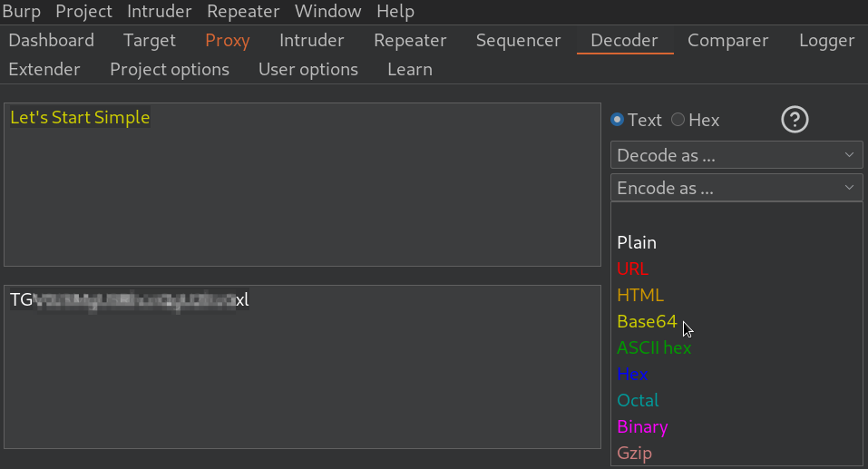Viewport: 868px width, 469px height.
Task: Switch to the Sequencer tab
Action: [518, 41]
